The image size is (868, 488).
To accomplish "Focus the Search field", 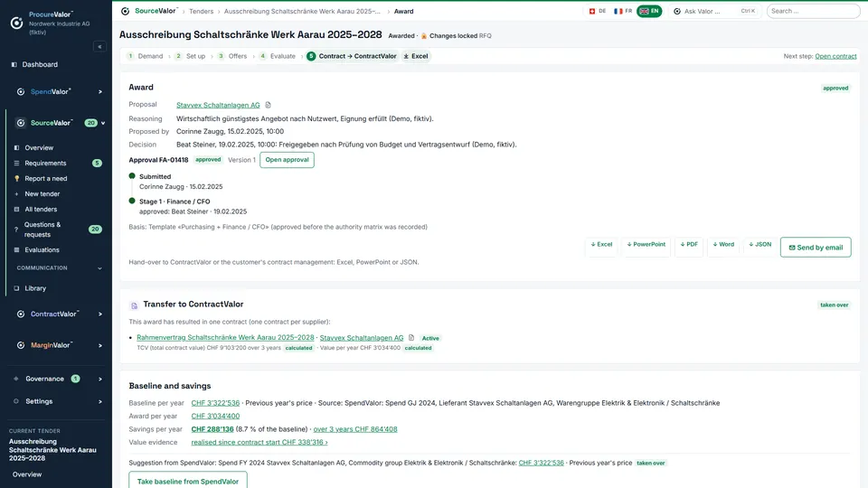I will click(813, 11).
